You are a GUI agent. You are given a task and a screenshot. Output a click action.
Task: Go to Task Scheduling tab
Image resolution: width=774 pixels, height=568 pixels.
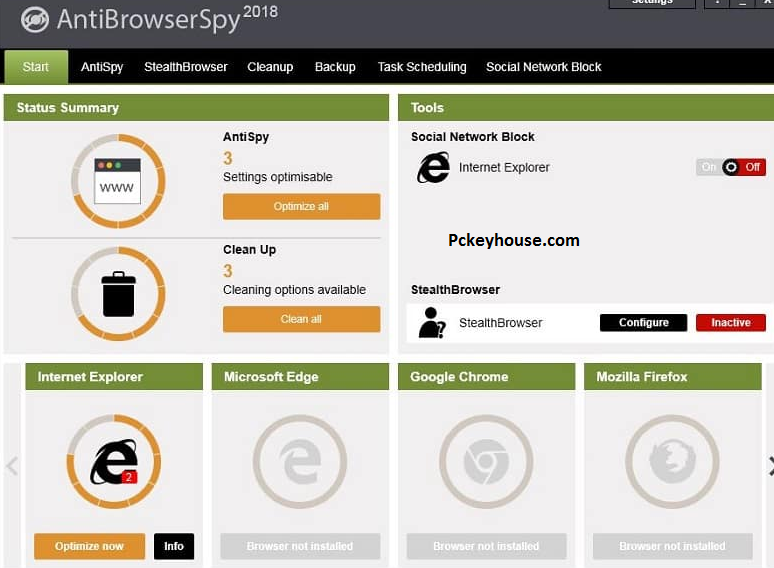[x=422, y=67]
